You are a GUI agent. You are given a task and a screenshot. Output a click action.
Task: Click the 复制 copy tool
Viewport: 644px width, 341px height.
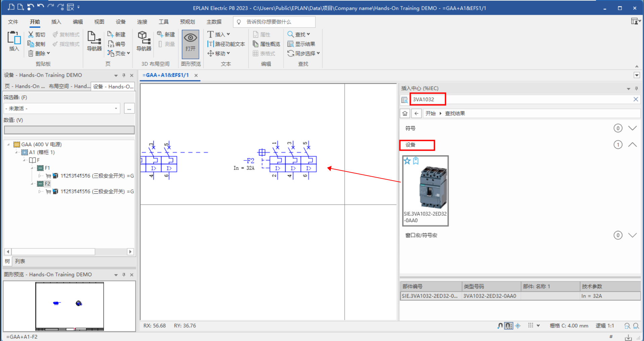pyautogui.click(x=37, y=44)
